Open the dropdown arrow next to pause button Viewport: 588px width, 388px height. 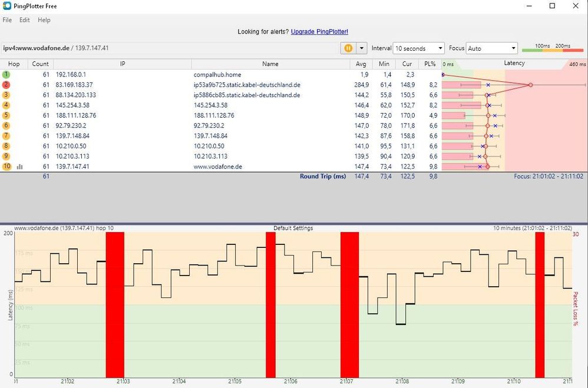[362, 48]
